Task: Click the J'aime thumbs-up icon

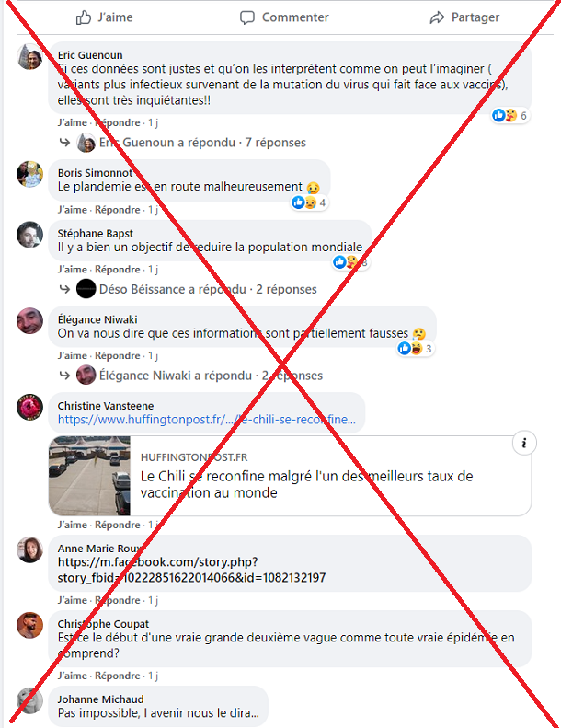Action: [x=84, y=17]
